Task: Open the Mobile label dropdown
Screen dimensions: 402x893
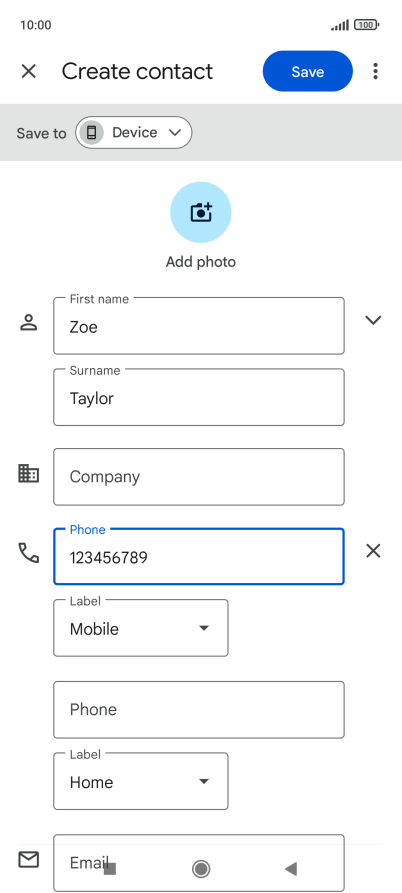Action: tap(141, 628)
